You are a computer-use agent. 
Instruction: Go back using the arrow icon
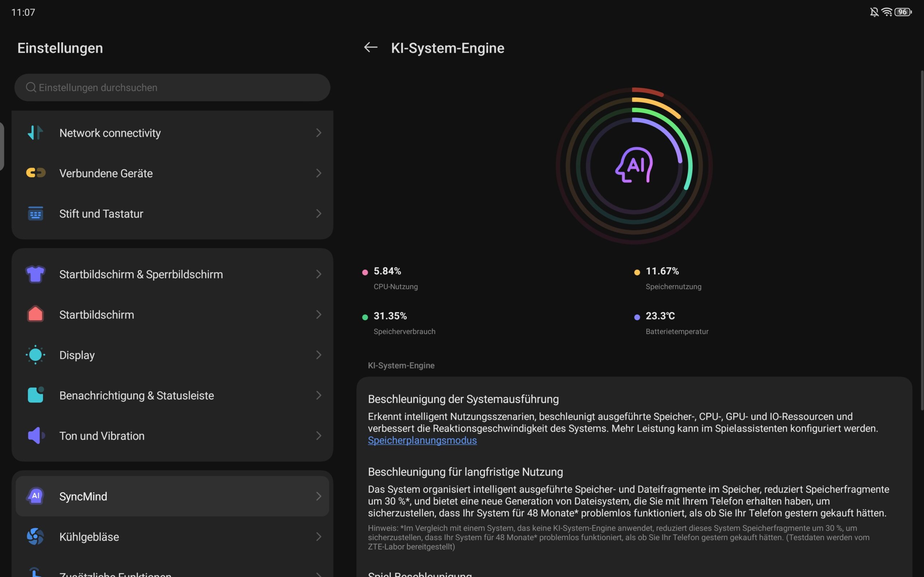(370, 47)
